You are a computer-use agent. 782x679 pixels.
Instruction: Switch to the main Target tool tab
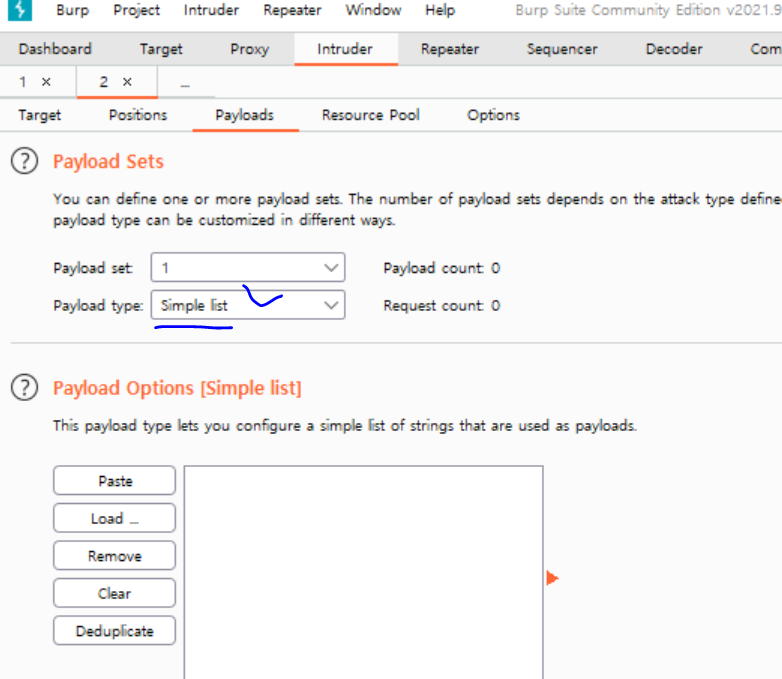[161, 49]
